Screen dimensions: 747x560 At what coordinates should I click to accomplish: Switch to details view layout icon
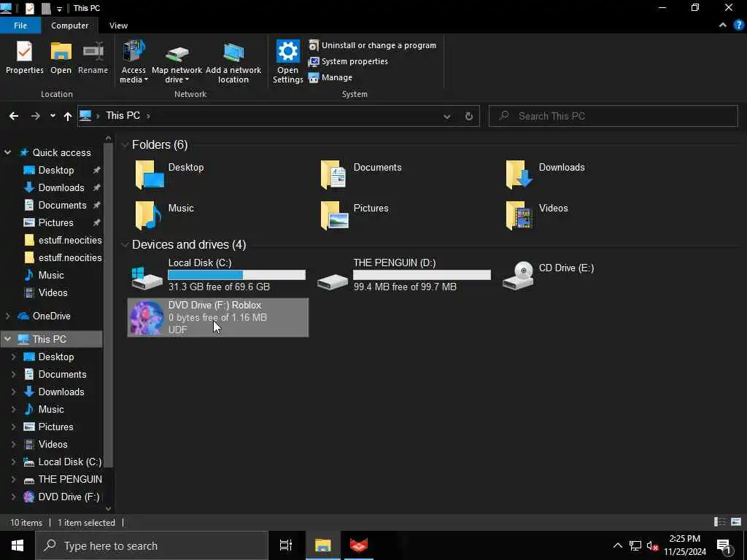pos(719,522)
